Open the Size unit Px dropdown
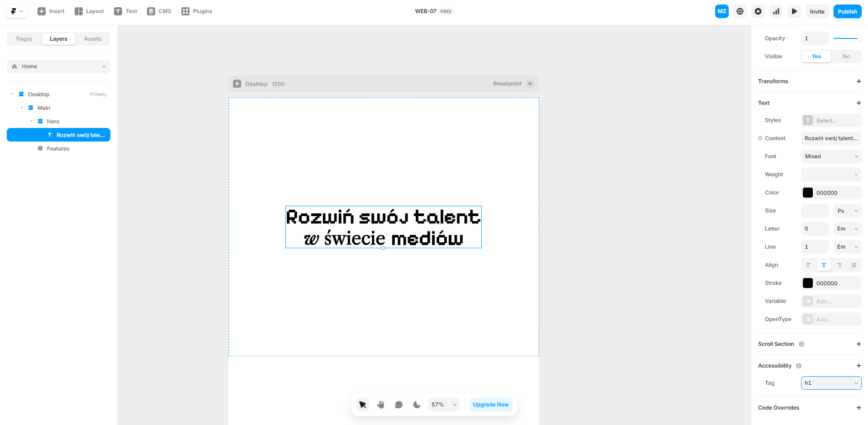868x425 pixels. coord(847,211)
